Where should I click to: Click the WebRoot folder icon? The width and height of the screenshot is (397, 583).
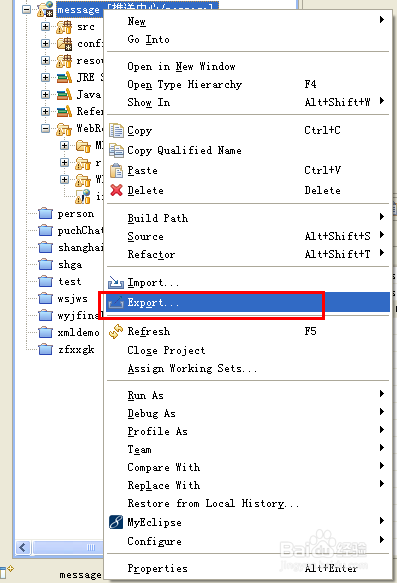tap(64, 129)
